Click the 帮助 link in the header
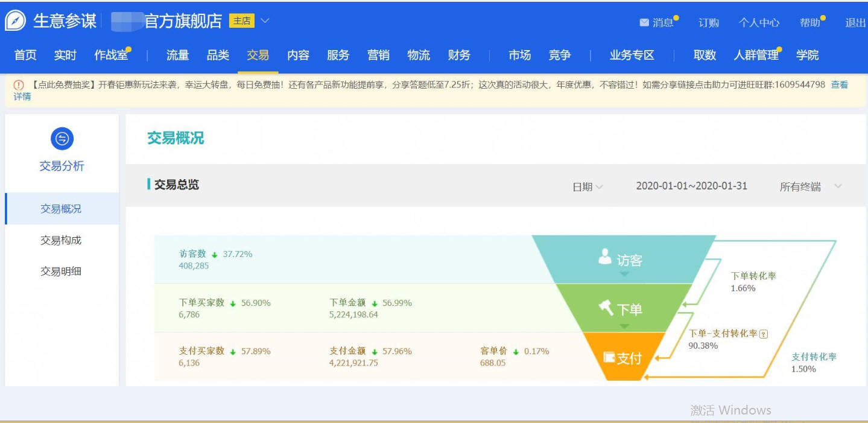The image size is (868, 423). pos(810,23)
